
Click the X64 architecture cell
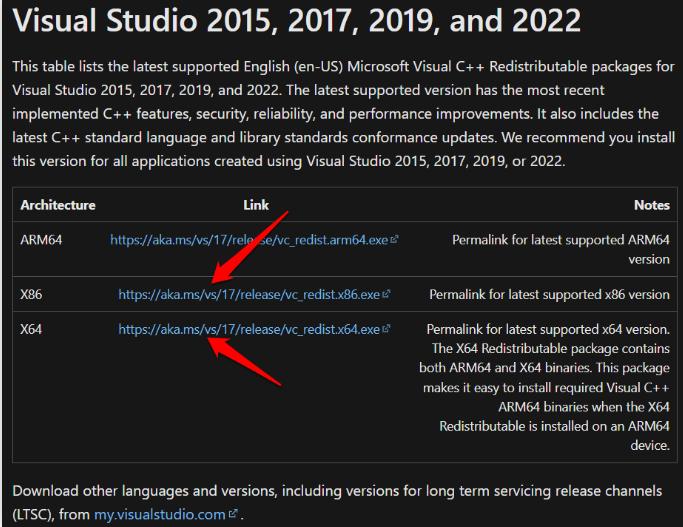pos(31,329)
